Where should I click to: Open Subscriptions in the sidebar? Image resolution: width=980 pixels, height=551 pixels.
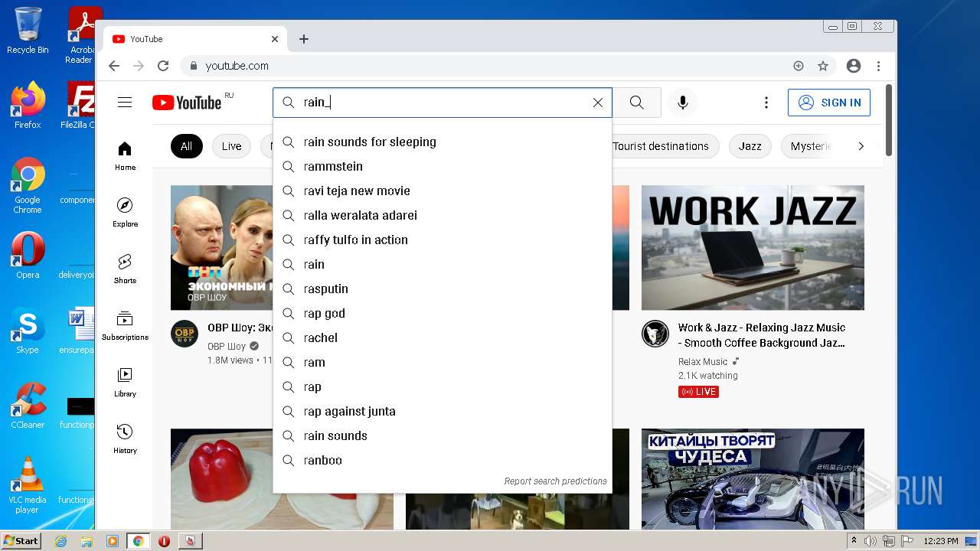tap(125, 326)
